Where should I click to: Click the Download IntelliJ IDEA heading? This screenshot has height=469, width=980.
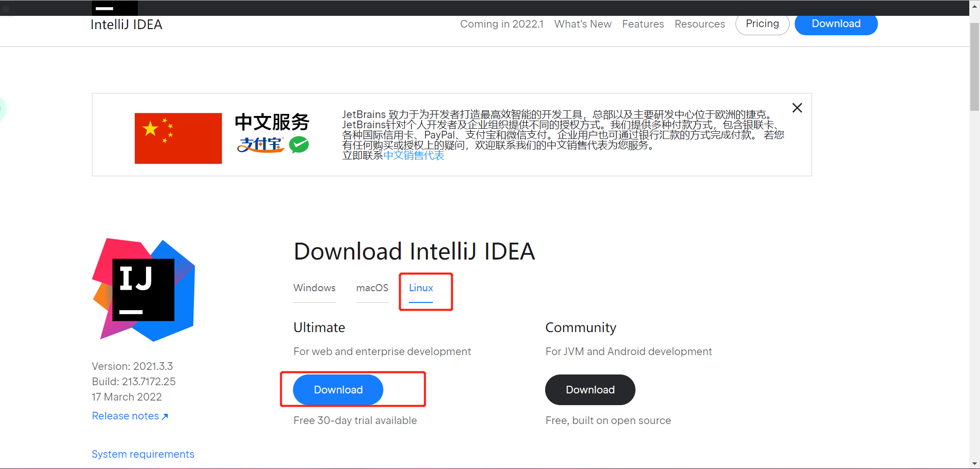414,251
